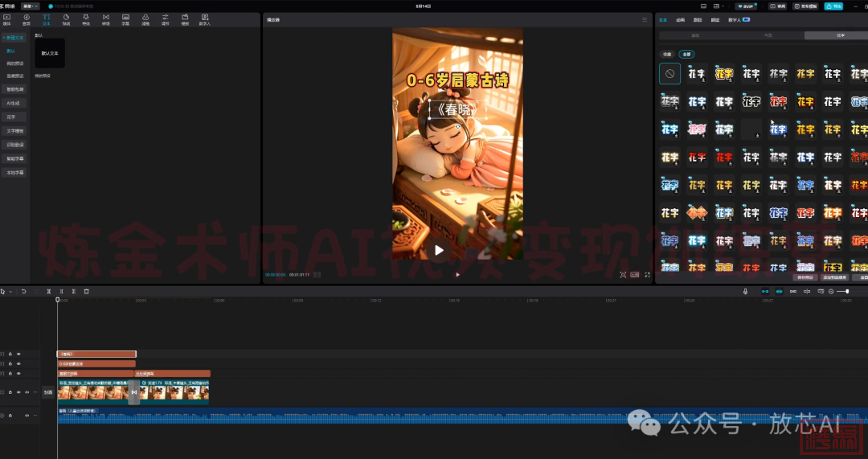Mute the main video track speaker icon

pos(27,392)
